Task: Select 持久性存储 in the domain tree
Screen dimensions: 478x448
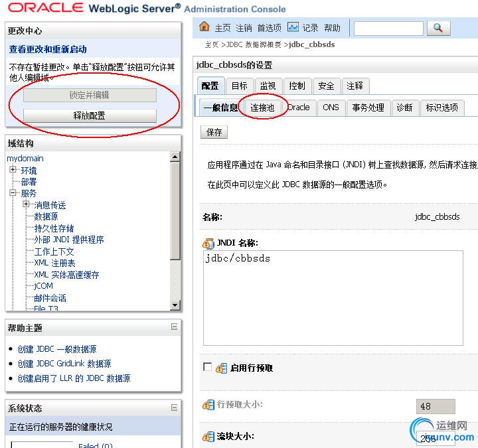Action: (54, 228)
